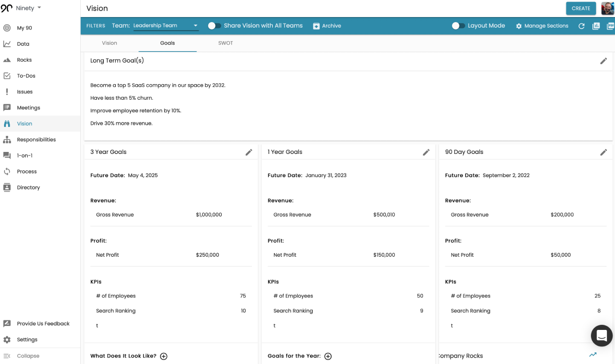Turn on Layout Mode
Image resolution: width=615 pixels, height=364 pixels.
(x=458, y=26)
